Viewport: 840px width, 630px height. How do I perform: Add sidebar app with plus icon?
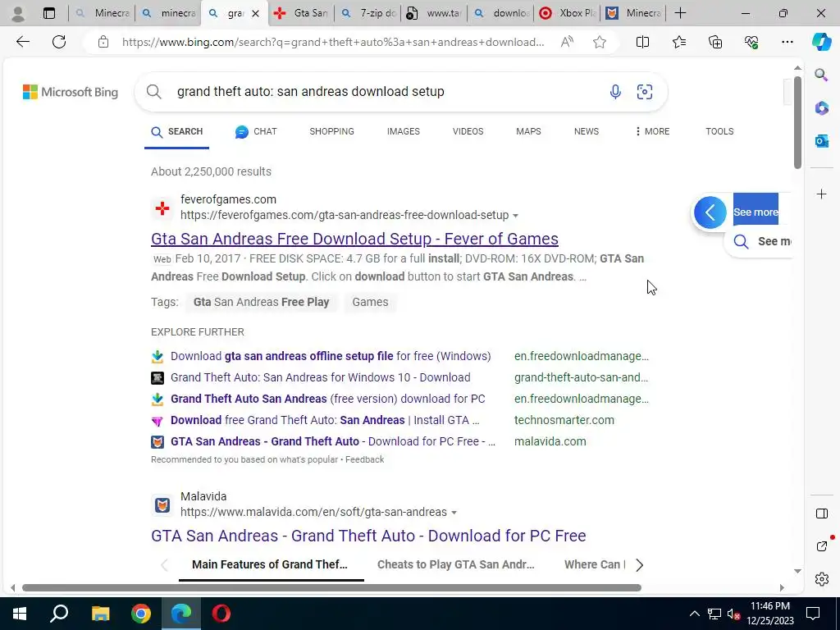click(821, 194)
